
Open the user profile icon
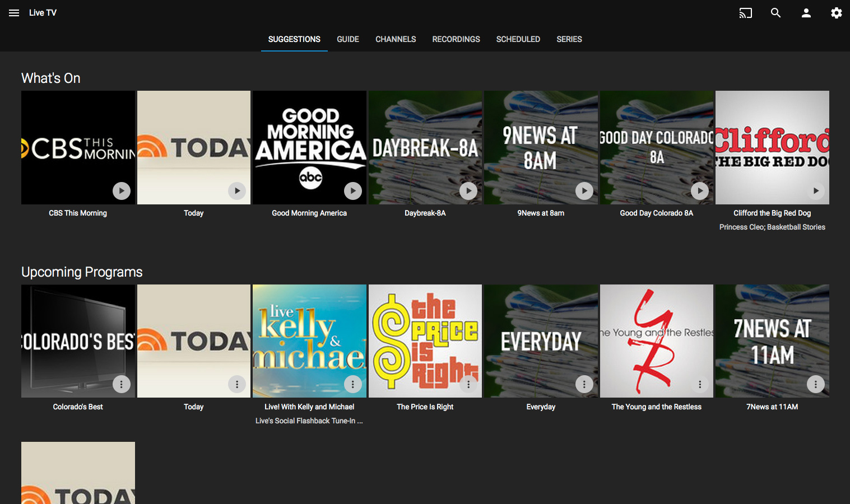click(806, 13)
